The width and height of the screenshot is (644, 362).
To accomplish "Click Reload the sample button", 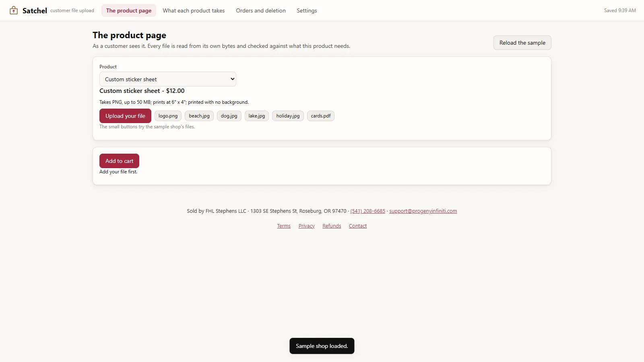I will (522, 43).
